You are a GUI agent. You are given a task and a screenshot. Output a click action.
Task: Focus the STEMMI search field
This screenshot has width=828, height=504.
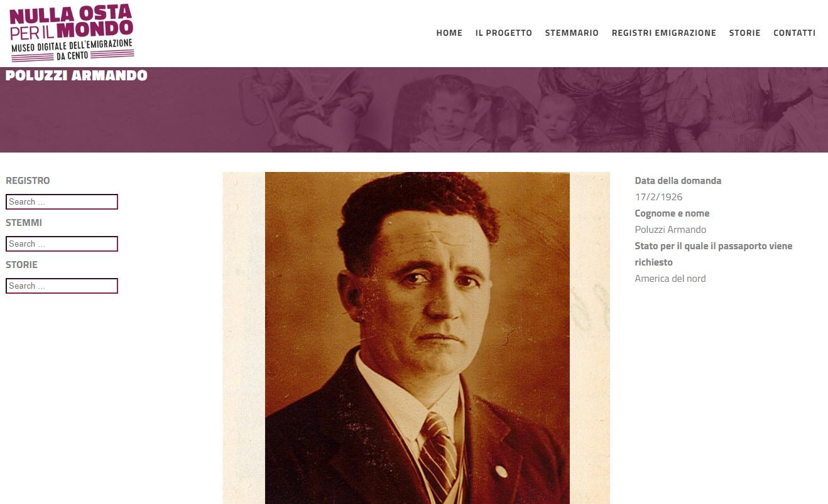[x=62, y=244]
